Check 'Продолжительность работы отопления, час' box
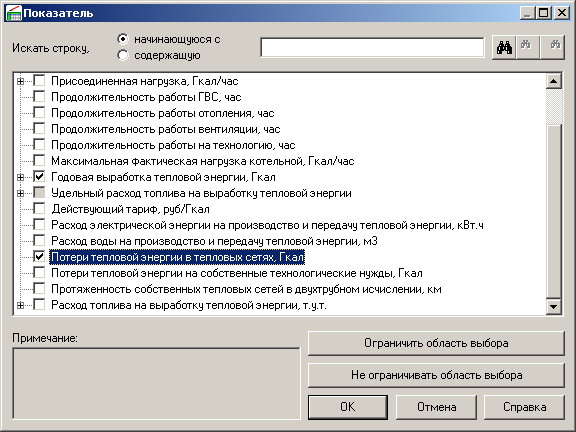Viewport: 576px width, 432px height. tap(39, 113)
